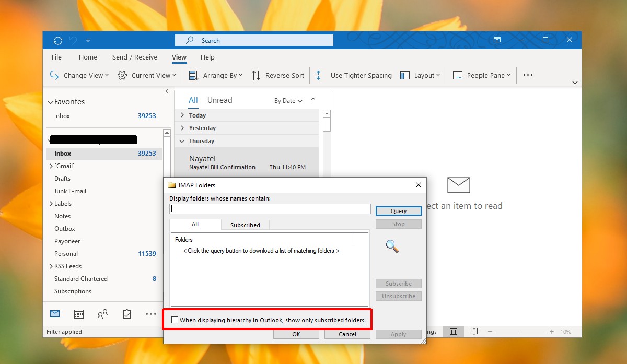Viewport: 627px width, 364px height.
Task: Expand the Labels folder
Action: (51, 204)
